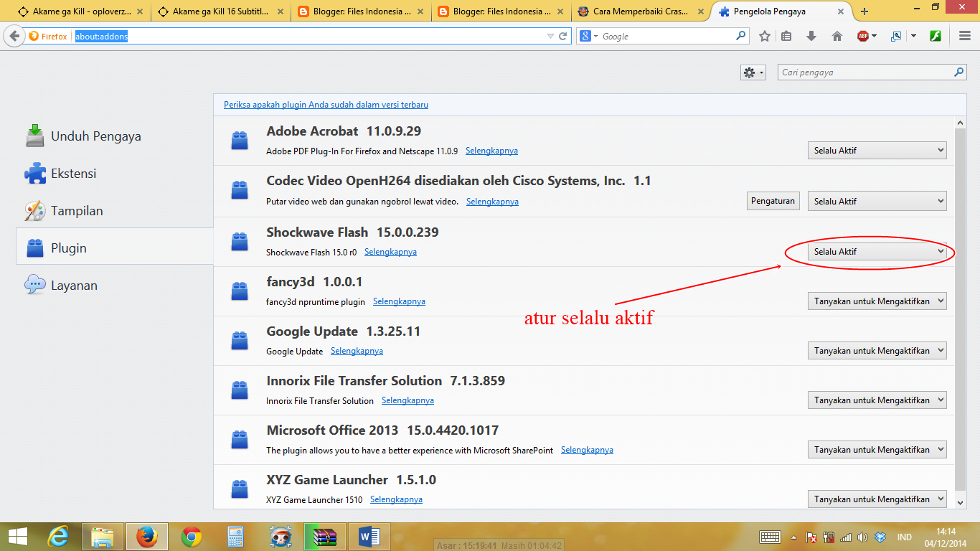Viewport: 980px width, 551px height.
Task: Click the Adblock Plus ABP icon
Action: point(863,36)
